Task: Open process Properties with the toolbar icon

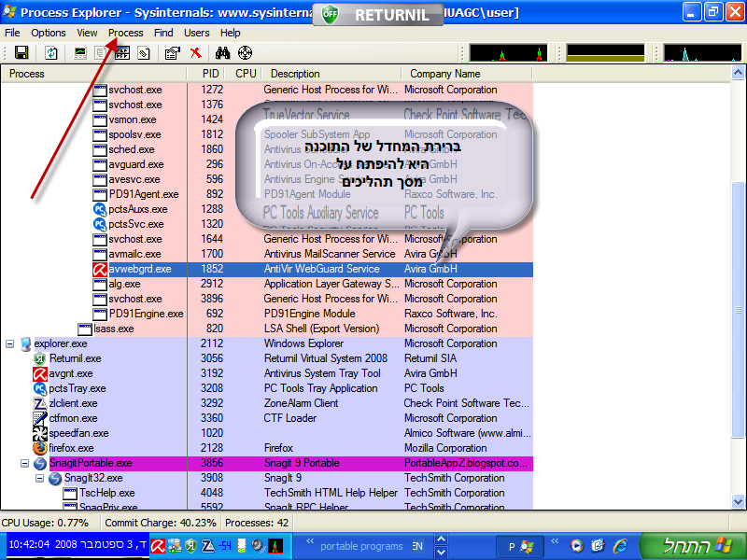Action: [172, 53]
